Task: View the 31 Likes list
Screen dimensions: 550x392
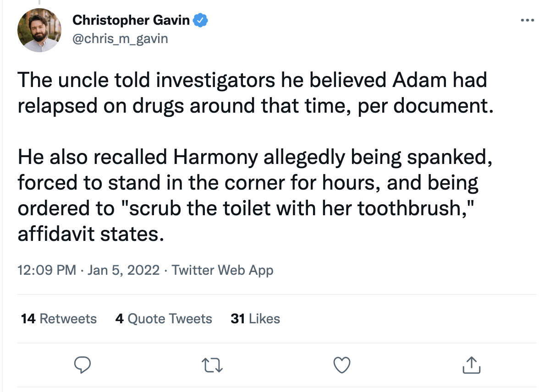Action: pyautogui.click(x=255, y=319)
